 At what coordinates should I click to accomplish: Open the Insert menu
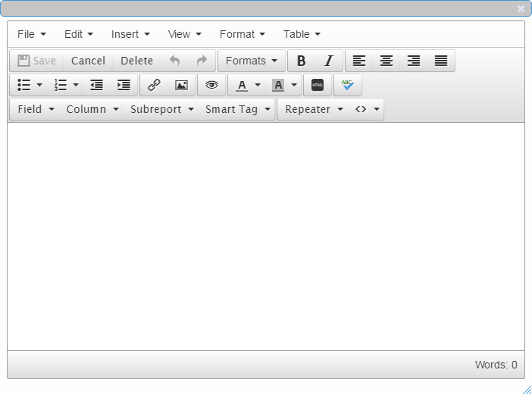tap(130, 34)
